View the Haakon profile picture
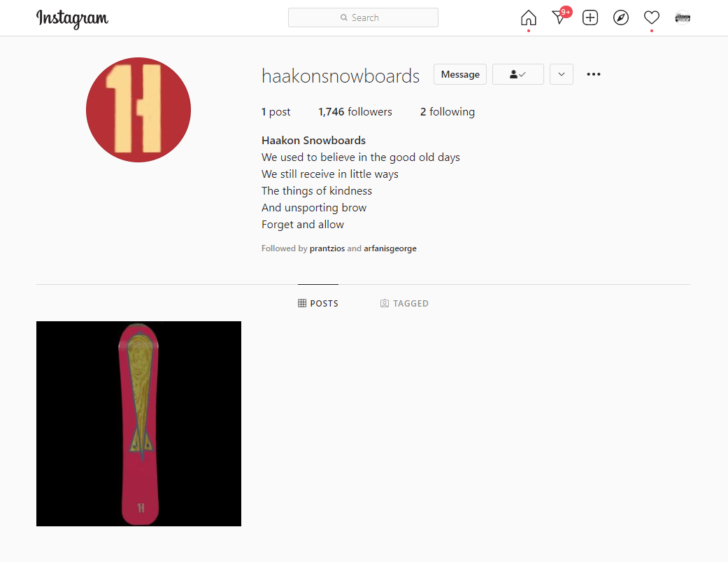This screenshot has width=728, height=562. (138, 110)
